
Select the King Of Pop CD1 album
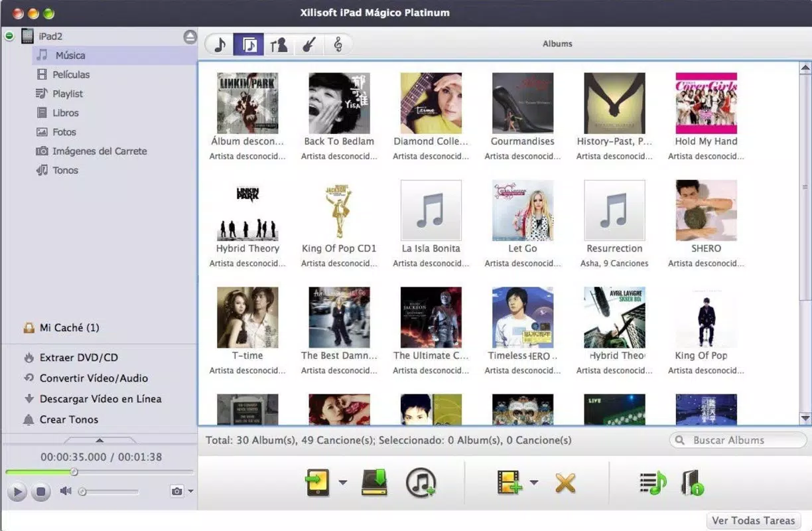tap(339, 210)
